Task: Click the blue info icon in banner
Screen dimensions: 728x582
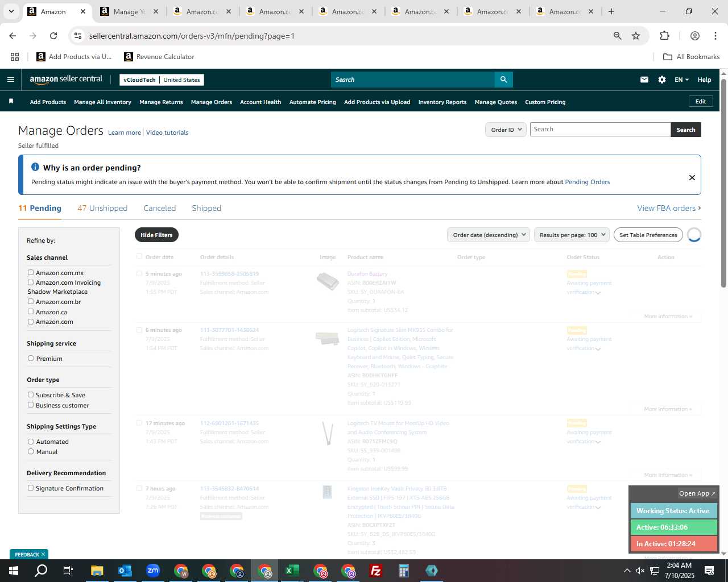Action: [x=35, y=167]
